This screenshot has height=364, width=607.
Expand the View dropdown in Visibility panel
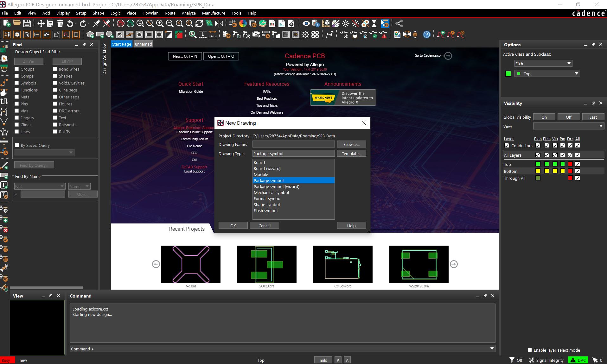click(569, 126)
